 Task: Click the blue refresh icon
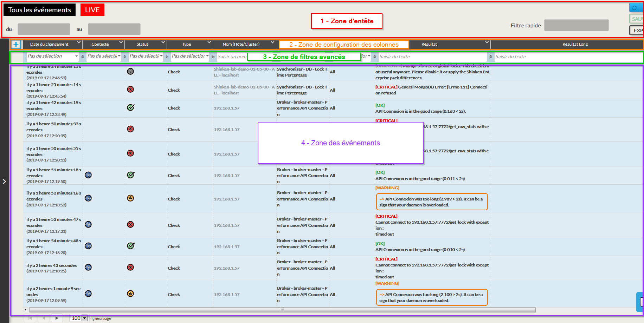(x=635, y=8)
